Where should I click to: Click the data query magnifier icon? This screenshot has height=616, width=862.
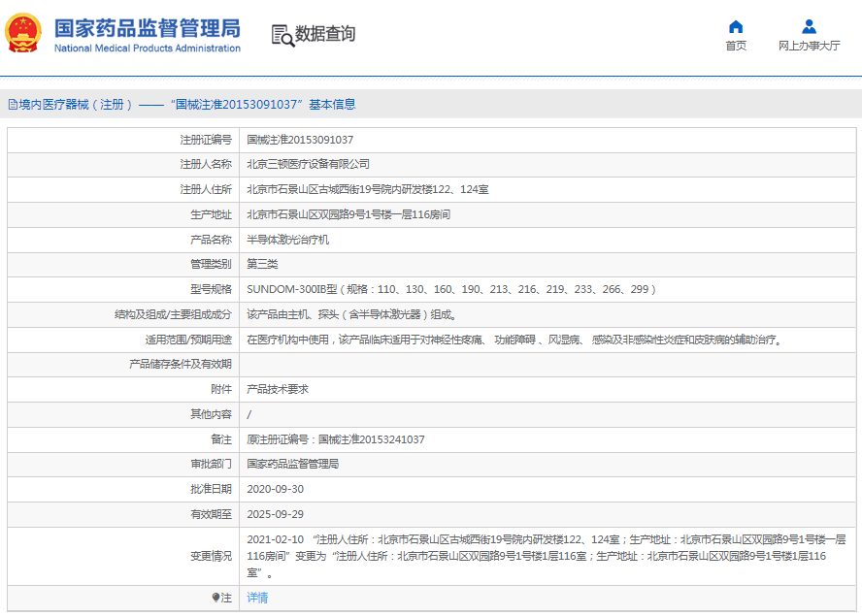[282, 35]
